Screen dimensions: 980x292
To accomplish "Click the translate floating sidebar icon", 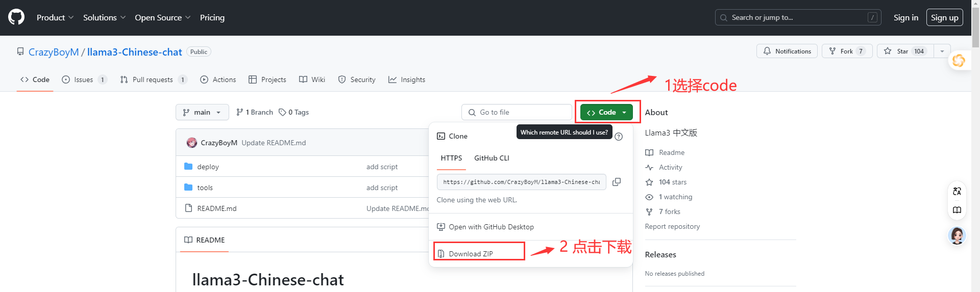I will click(957, 192).
